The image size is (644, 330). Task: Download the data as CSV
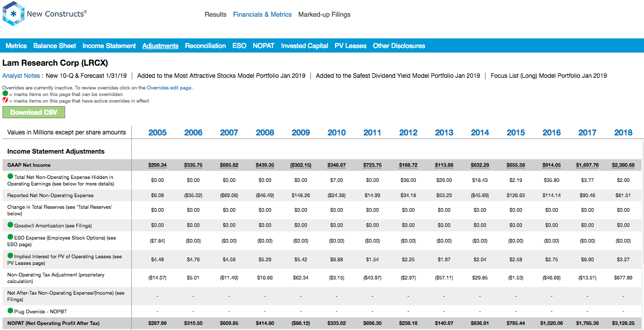[x=34, y=112]
